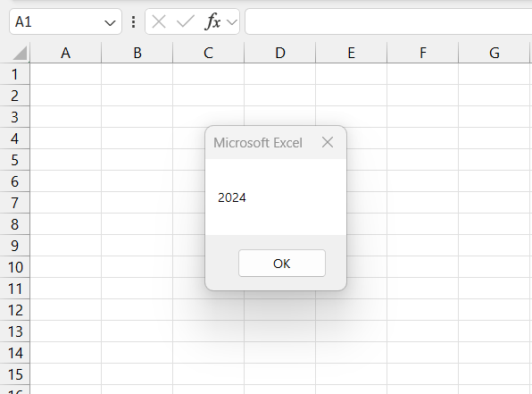Click the three-dot handle beside Name Box
The height and width of the screenshot is (394, 532).
click(134, 22)
